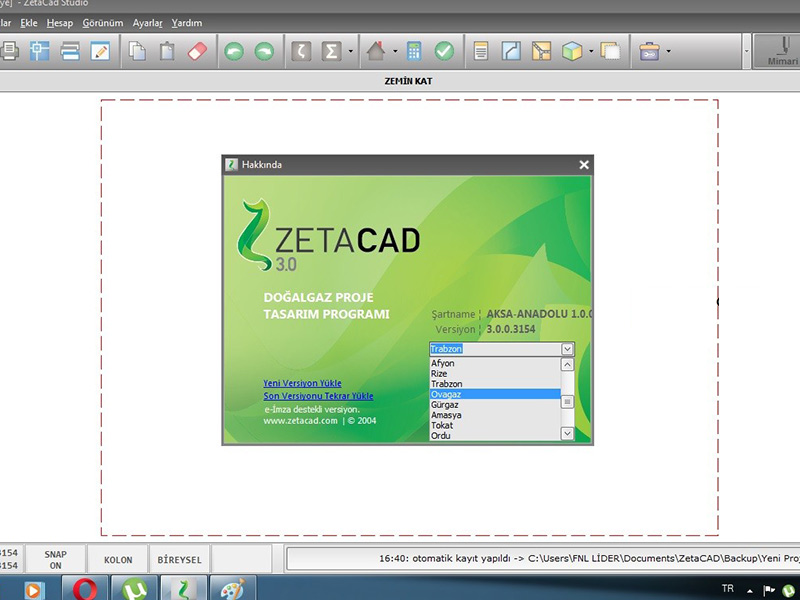Open uTorrent from the taskbar
The height and width of the screenshot is (600, 800).
pyautogui.click(x=134, y=588)
